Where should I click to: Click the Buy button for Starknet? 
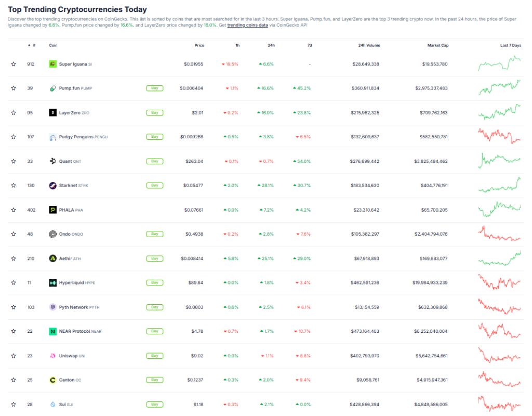pyautogui.click(x=155, y=186)
